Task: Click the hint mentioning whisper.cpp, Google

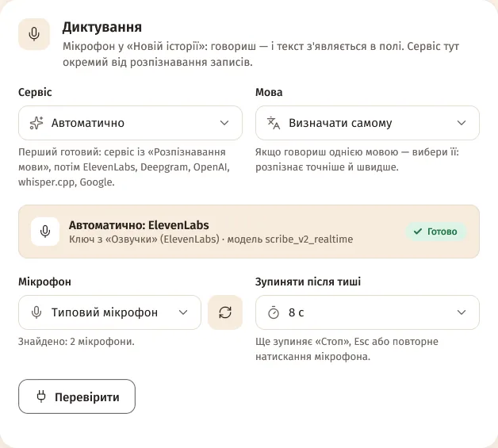Action: click(125, 167)
